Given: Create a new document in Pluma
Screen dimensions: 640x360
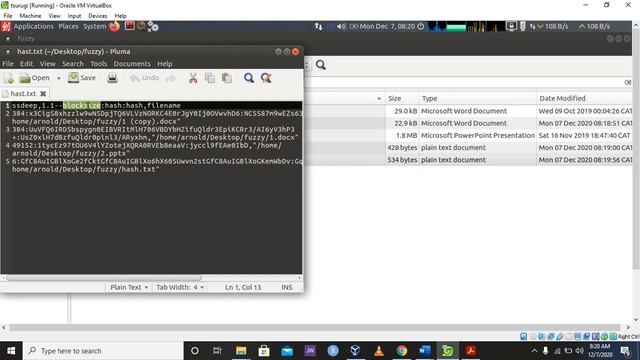Looking at the screenshot, I should (9, 78).
